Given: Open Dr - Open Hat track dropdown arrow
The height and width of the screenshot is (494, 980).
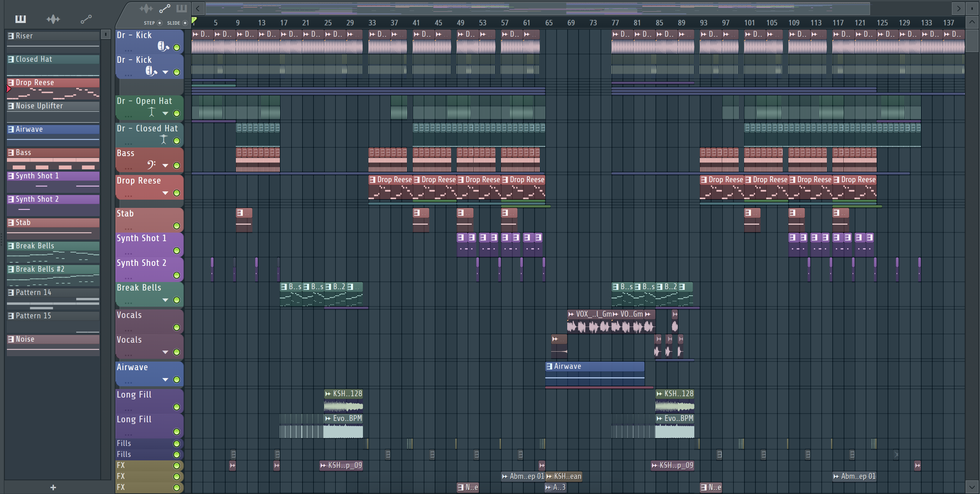Looking at the screenshot, I should (165, 113).
